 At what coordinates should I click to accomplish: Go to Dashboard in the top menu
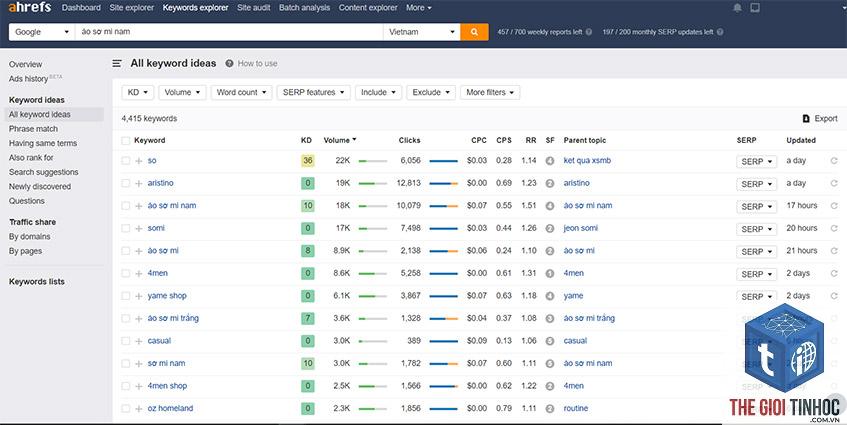coord(81,8)
